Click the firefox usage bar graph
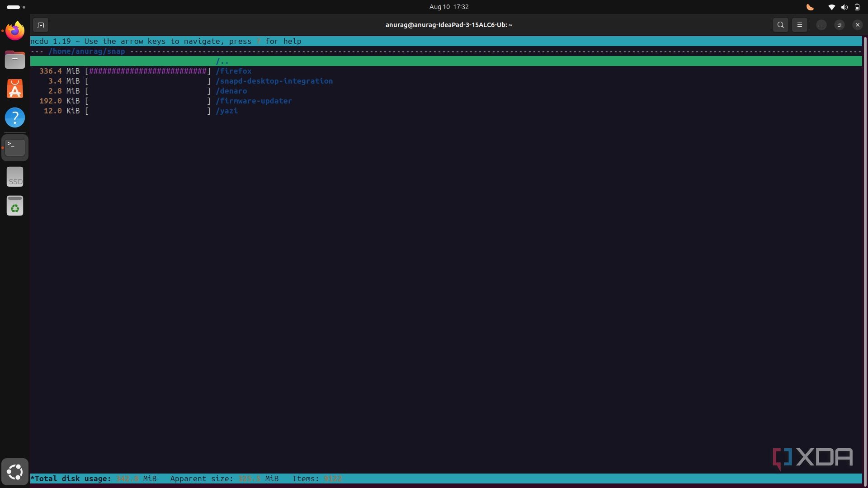Screen dimensions: 868x488 point(148,71)
